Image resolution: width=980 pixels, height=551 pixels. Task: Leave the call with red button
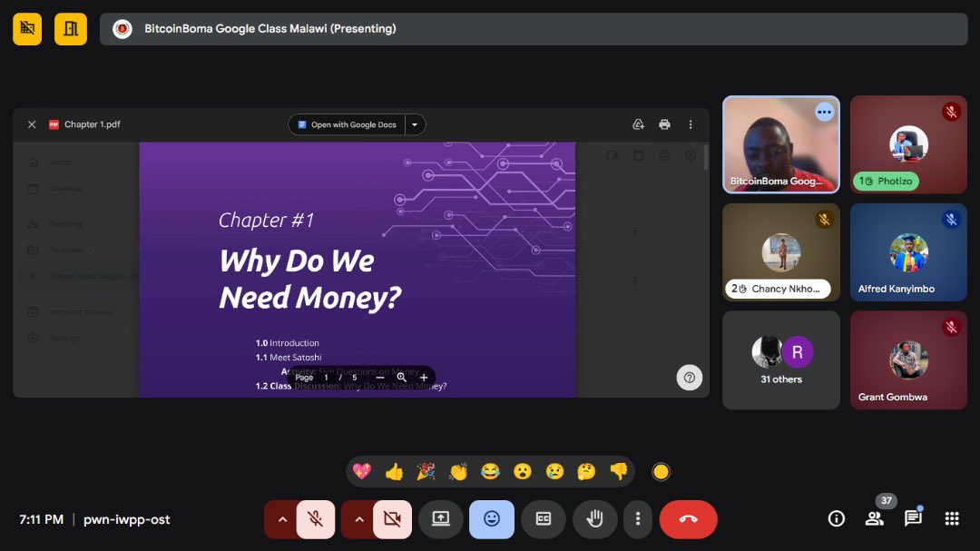click(x=688, y=519)
